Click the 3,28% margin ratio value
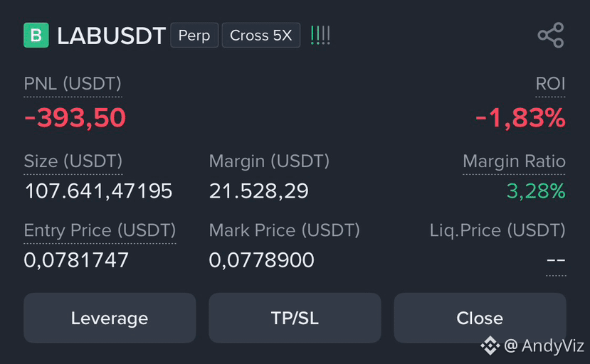This screenshot has height=364, width=590. pos(536,191)
